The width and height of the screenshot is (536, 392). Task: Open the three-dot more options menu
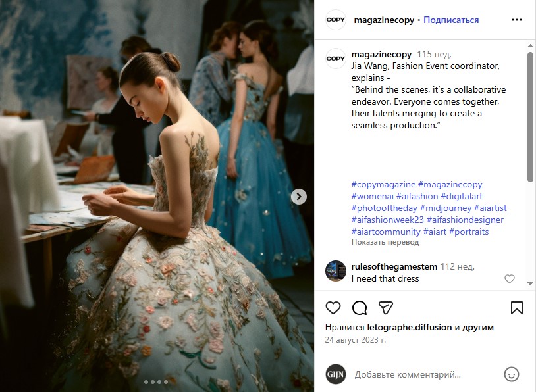pos(516,20)
